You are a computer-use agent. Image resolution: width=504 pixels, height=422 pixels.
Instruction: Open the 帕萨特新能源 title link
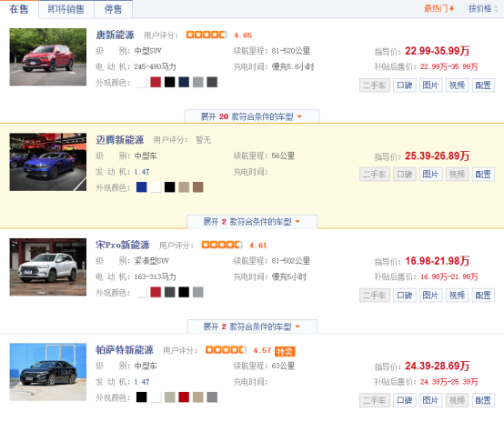125,349
